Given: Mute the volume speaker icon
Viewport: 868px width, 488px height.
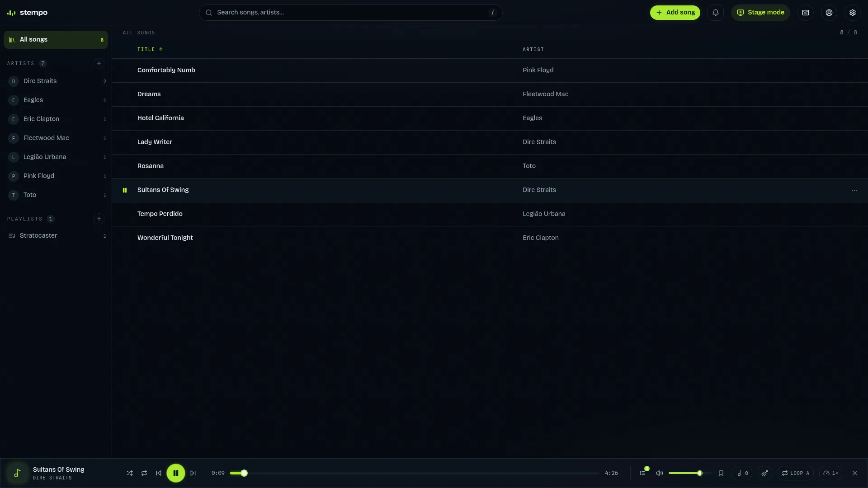Looking at the screenshot, I should click(x=660, y=473).
